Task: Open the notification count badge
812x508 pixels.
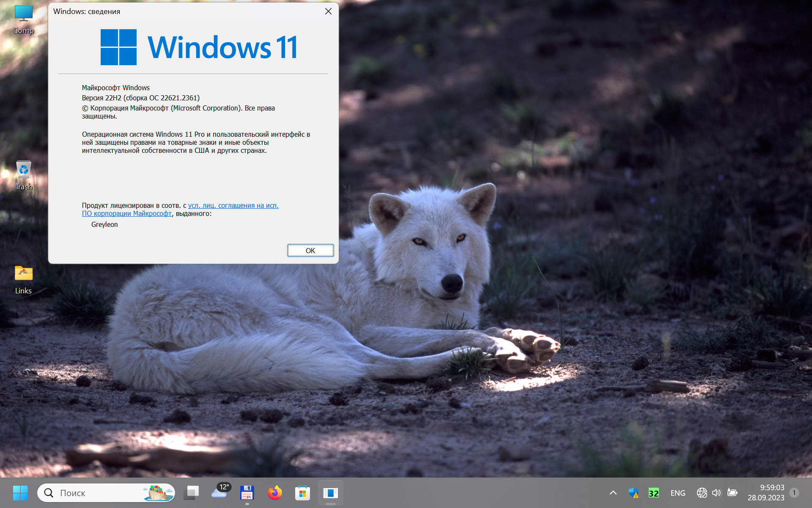Action: 794,493
